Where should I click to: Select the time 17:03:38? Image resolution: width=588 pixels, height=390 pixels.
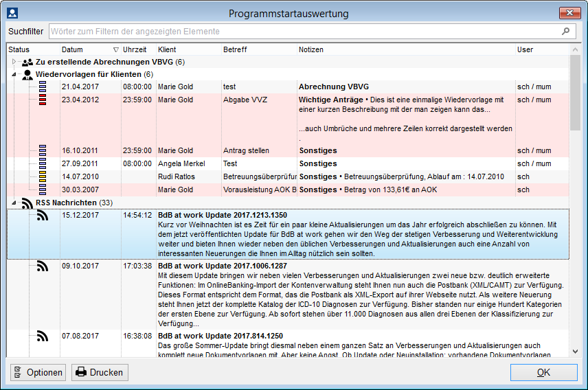137,266
